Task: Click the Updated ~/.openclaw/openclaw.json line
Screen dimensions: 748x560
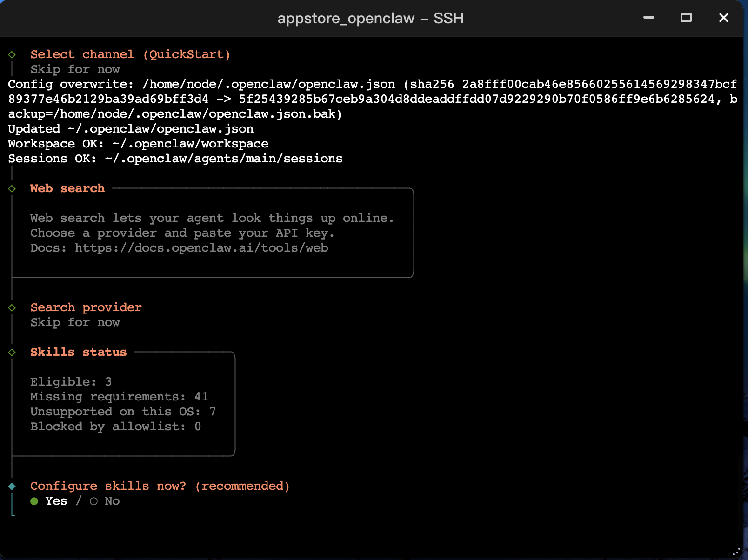Action: (x=131, y=129)
